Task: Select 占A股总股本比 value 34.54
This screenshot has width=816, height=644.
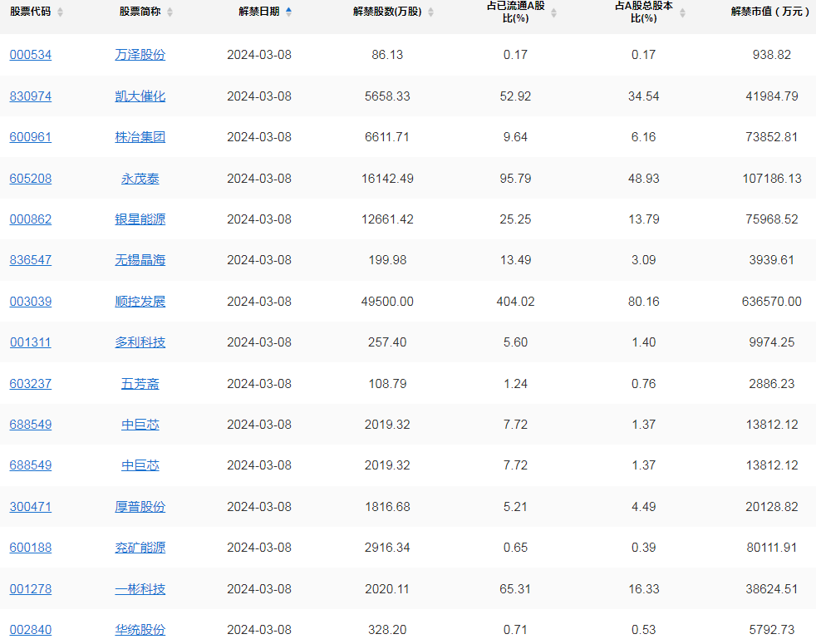Action: tap(644, 96)
